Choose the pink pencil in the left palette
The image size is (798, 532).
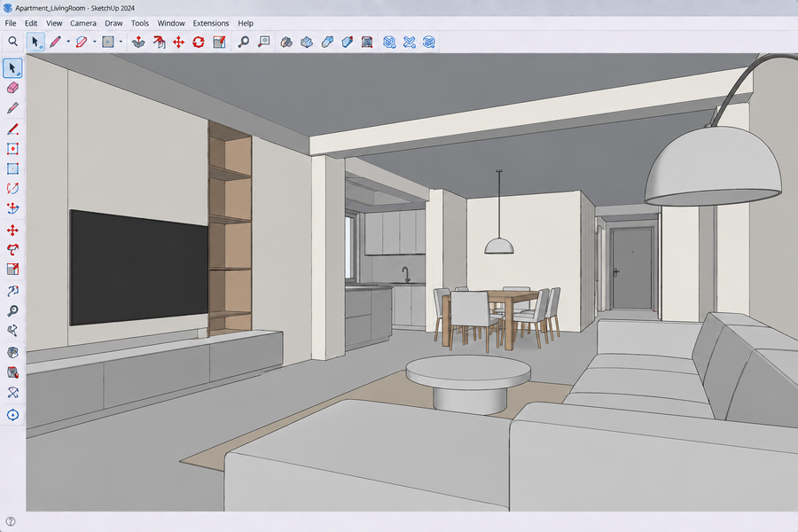[x=12, y=108]
